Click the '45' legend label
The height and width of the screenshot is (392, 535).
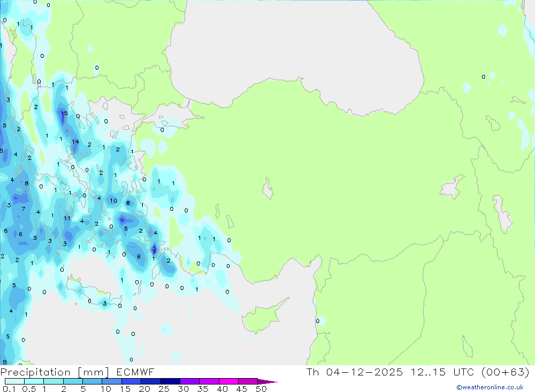(x=242, y=389)
